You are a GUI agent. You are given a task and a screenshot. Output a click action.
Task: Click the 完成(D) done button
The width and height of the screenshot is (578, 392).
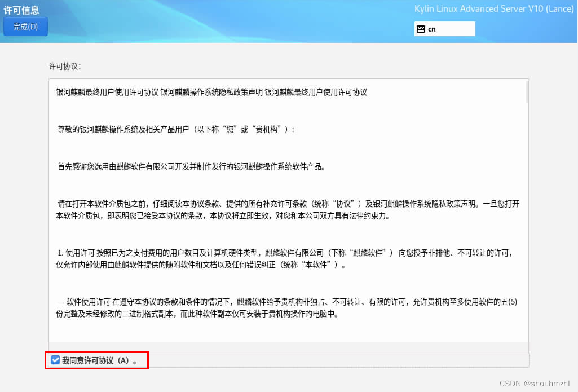[x=25, y=27]
